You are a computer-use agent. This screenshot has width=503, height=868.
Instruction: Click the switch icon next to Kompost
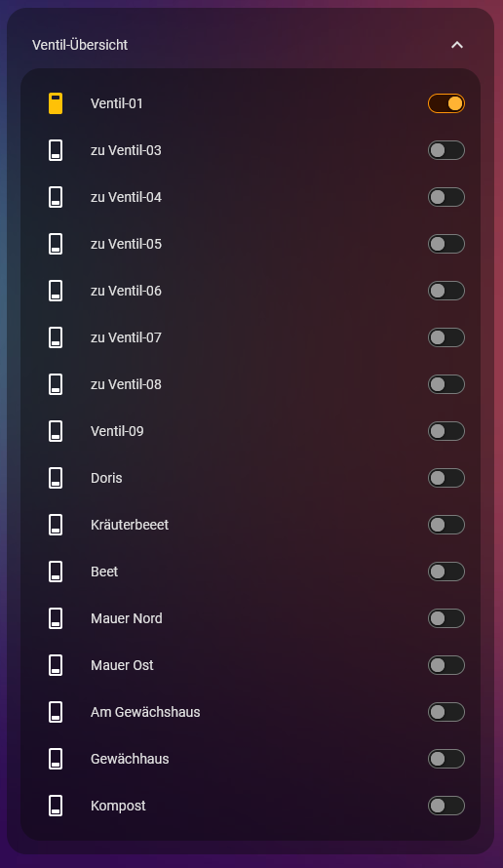point(56,806)
